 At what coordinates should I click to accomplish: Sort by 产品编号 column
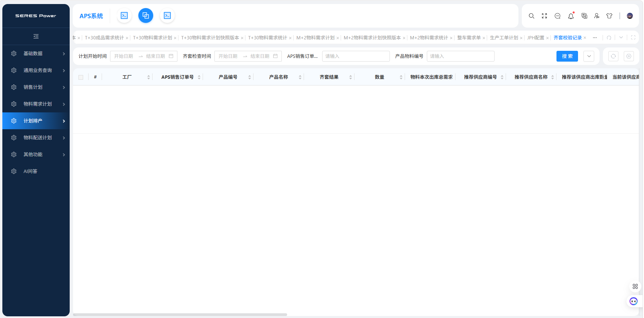click(x=249, y=77)
